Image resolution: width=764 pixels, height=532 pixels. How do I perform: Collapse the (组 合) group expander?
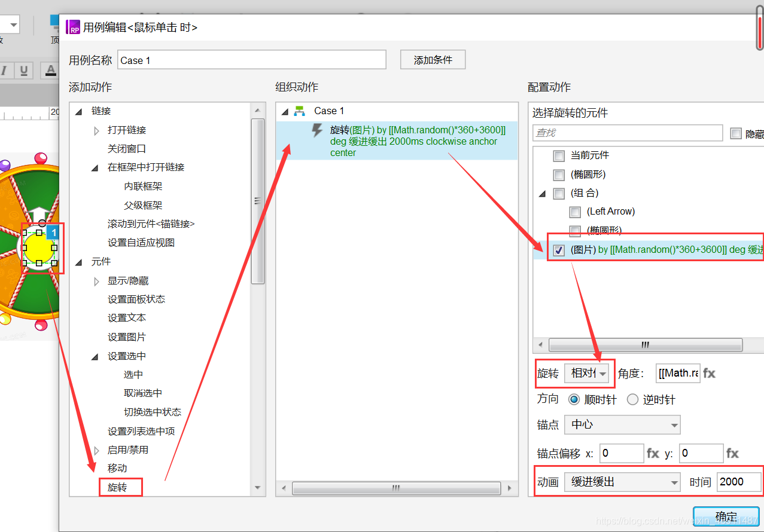(x=543, y=194)
